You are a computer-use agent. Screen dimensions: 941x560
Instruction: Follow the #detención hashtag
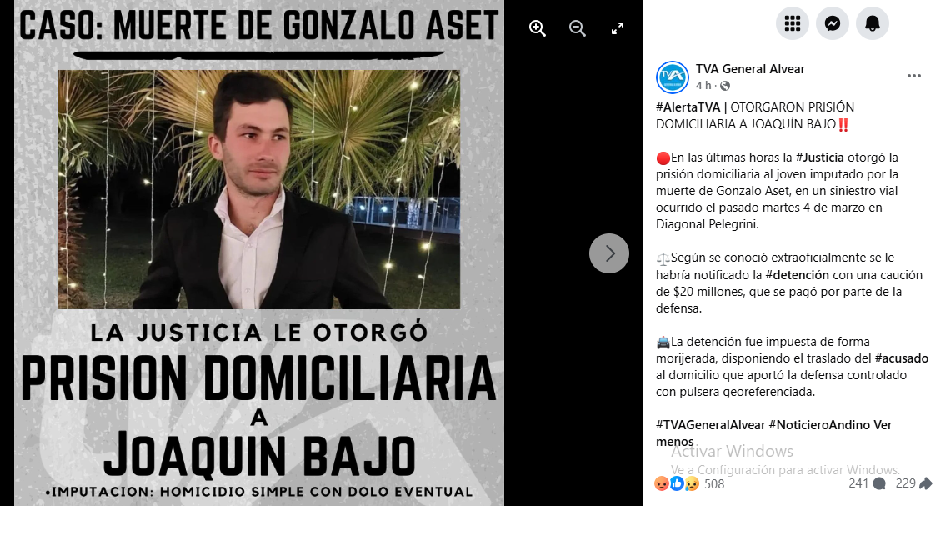[x=797, y=275]
